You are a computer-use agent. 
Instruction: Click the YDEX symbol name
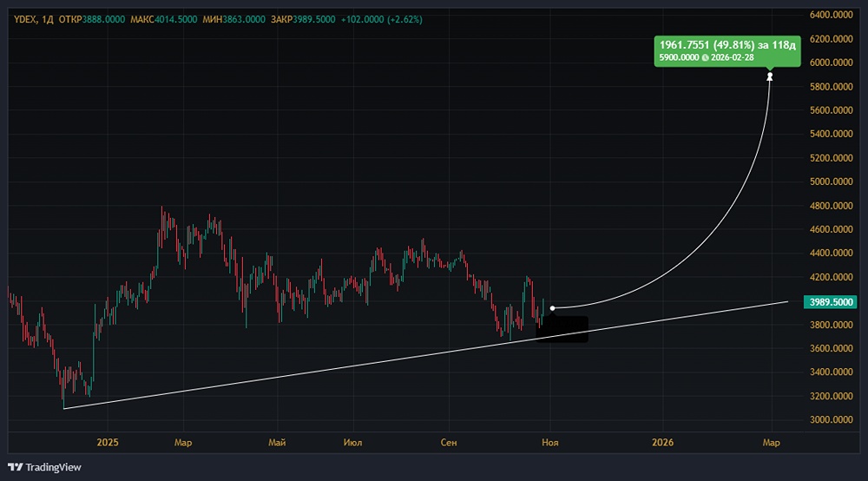[x=25, y=20]
